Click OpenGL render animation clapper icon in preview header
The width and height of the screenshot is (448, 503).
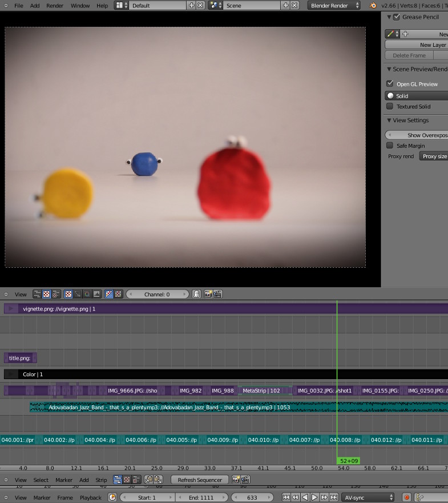click(x=217, y=294)
